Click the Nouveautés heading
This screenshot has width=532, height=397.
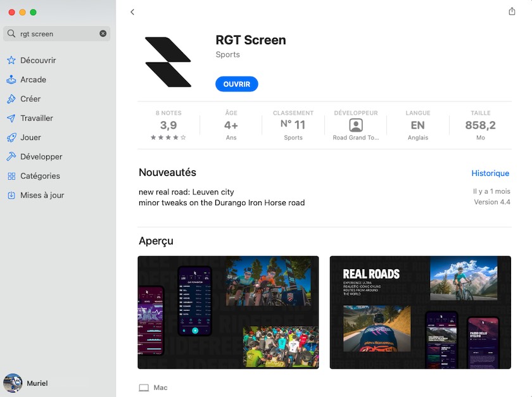[x=167, y=172]
